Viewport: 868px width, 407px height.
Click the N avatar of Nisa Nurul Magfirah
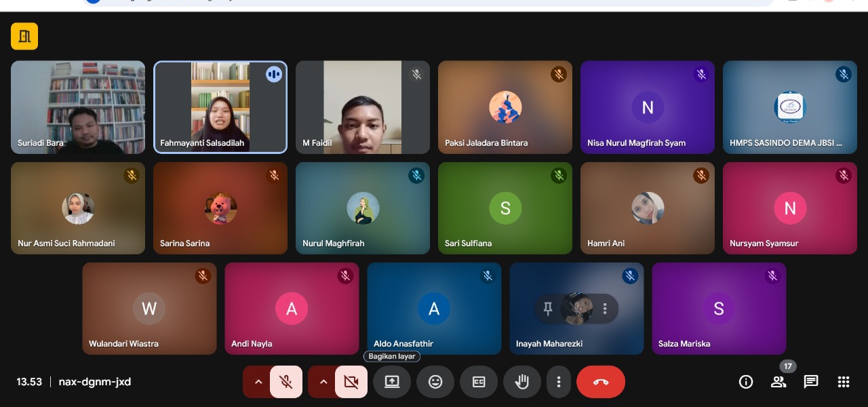coord(648,107)
